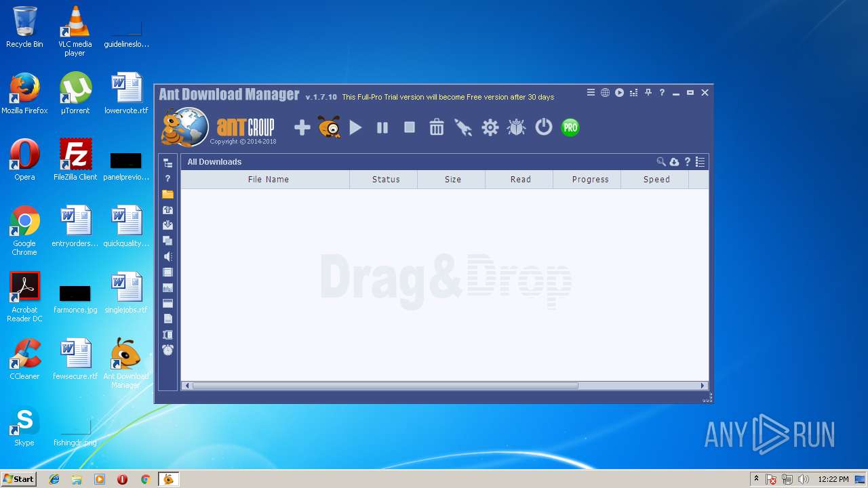The height and width of the screenshot is (488, 868).
Task: Select the audio speaker category in sidebar
Action: (x=167, y=257)
